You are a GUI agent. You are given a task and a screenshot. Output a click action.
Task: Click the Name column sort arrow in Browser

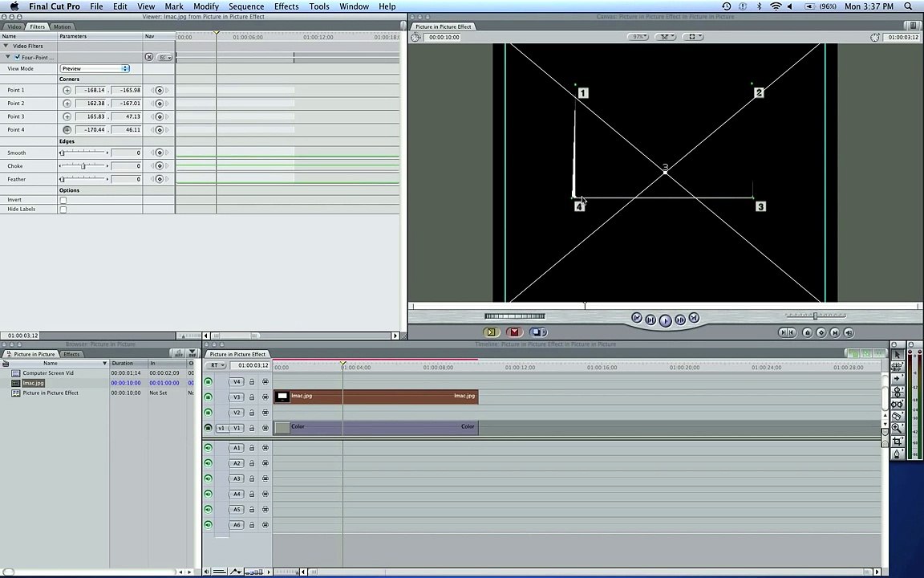(104, 364)
